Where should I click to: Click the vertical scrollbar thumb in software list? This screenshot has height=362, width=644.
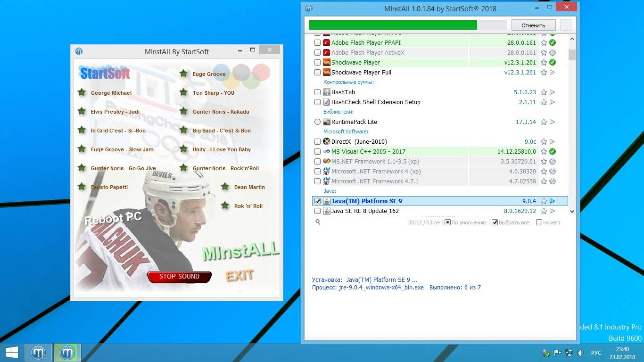[572, 55]
